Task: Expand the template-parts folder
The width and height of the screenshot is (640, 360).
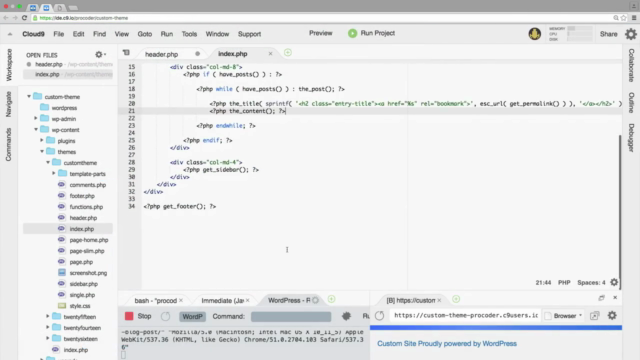Action: point(53,173)
